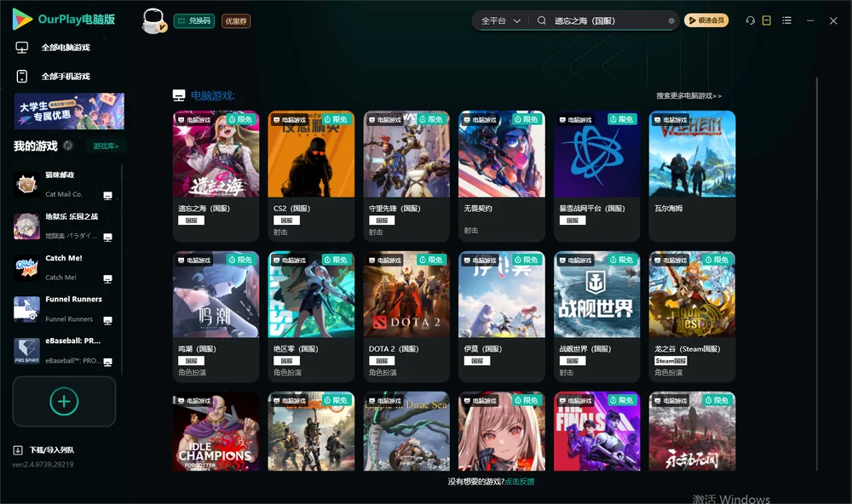852x504 pixels.
Task: Expand the 全平台 platform dropdown
Action: [x=501, y=20]
